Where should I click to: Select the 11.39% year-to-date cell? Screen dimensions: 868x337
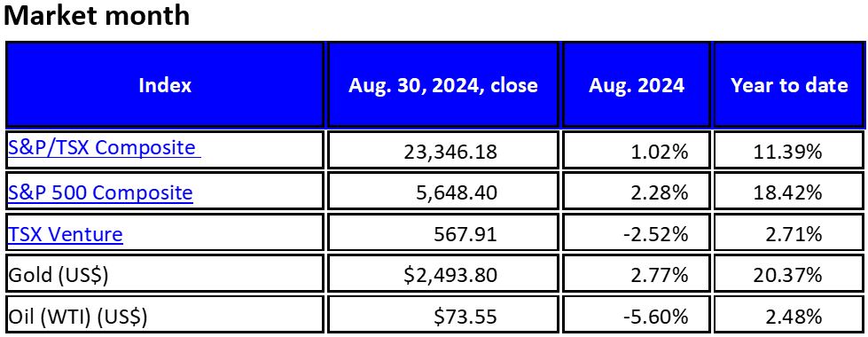point(789,150)
